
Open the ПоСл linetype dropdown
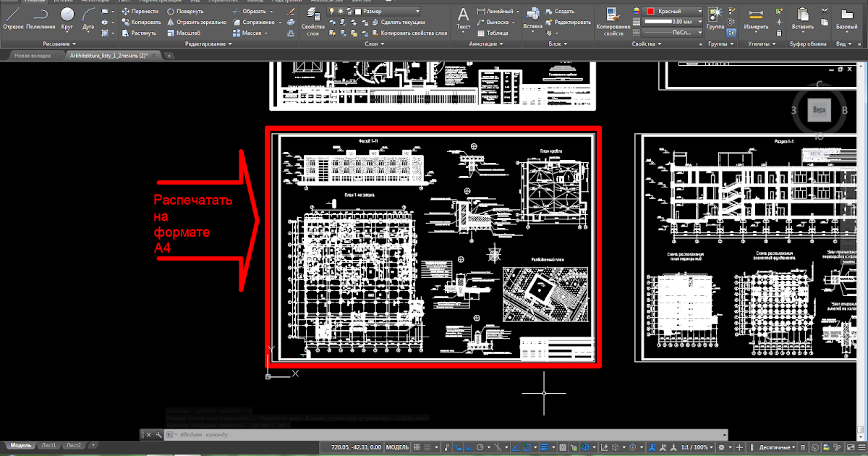pyautogui.click(x=673, y=33)
